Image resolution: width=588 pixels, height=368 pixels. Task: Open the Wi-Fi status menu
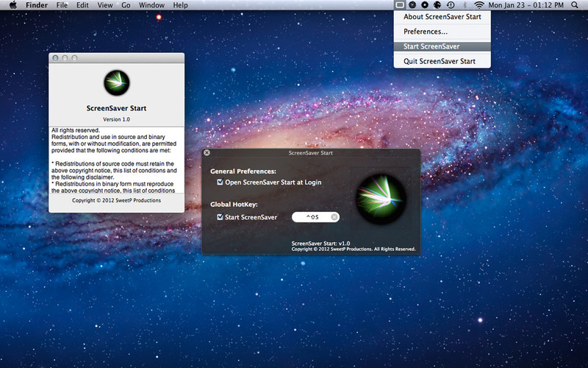coord(479,5)
